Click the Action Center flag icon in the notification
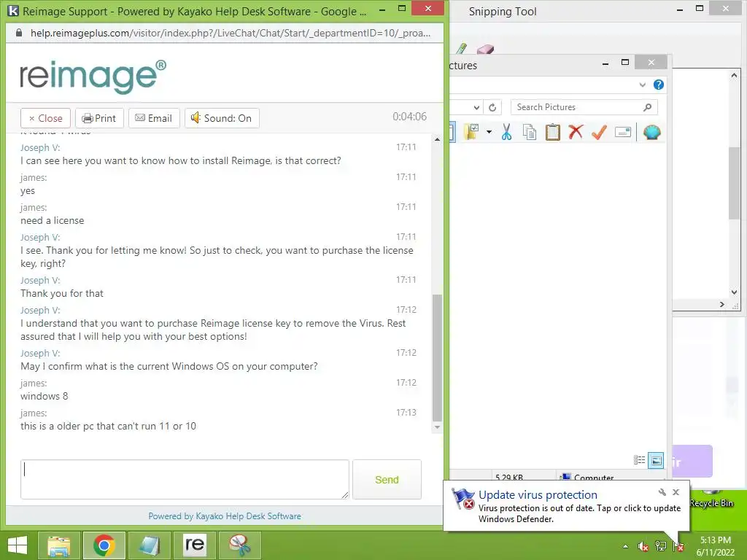The width and height of the screenshot is (747, 560). tap(462, 499)
